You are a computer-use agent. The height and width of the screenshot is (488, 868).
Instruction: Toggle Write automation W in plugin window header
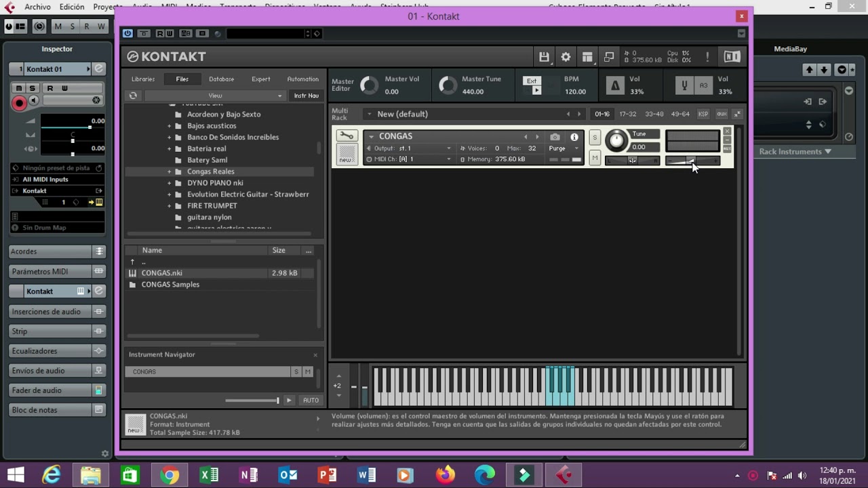169,33
